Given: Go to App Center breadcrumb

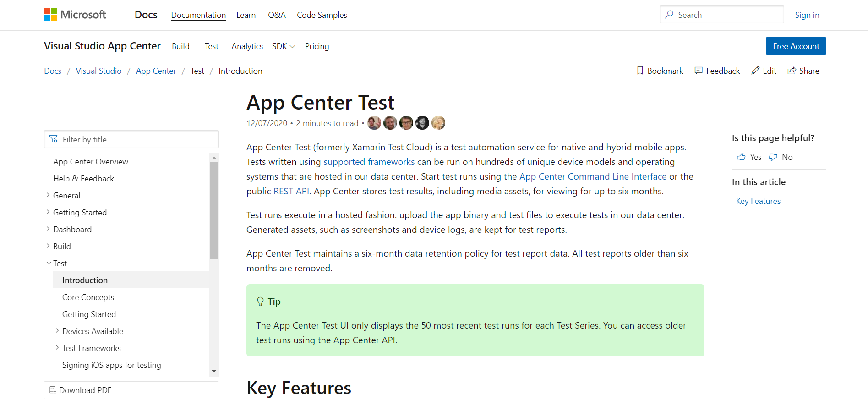Looking at the screenshot, I should coord(156,71).
